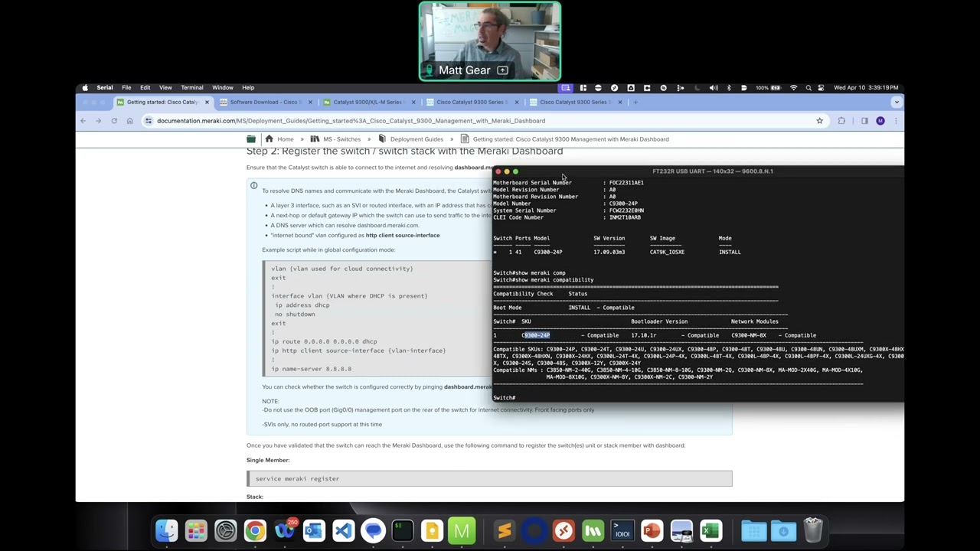
Task: Close the Getting started: Cisco Catalyst tab
Action: (x=207, y=102)
